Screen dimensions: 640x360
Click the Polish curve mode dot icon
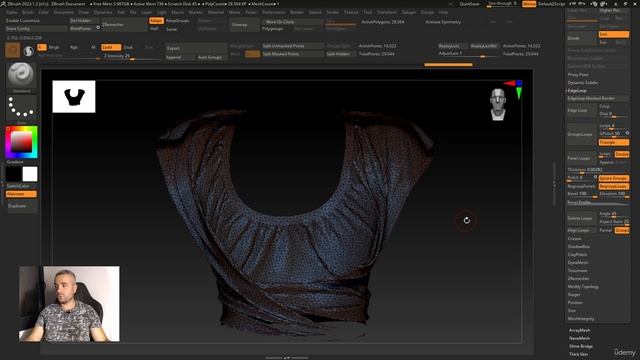coord(595,177)
